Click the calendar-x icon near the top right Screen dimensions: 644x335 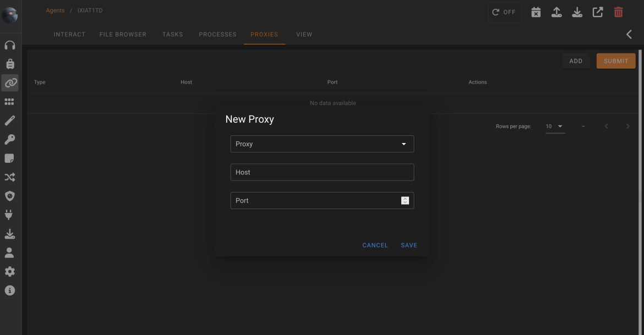(x=536, y=10)
